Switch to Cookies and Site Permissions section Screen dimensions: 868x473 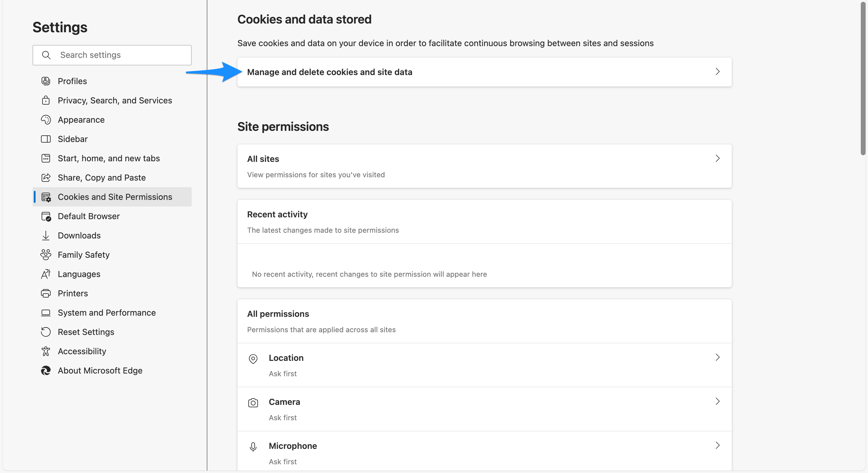click(x=115, y=197)
